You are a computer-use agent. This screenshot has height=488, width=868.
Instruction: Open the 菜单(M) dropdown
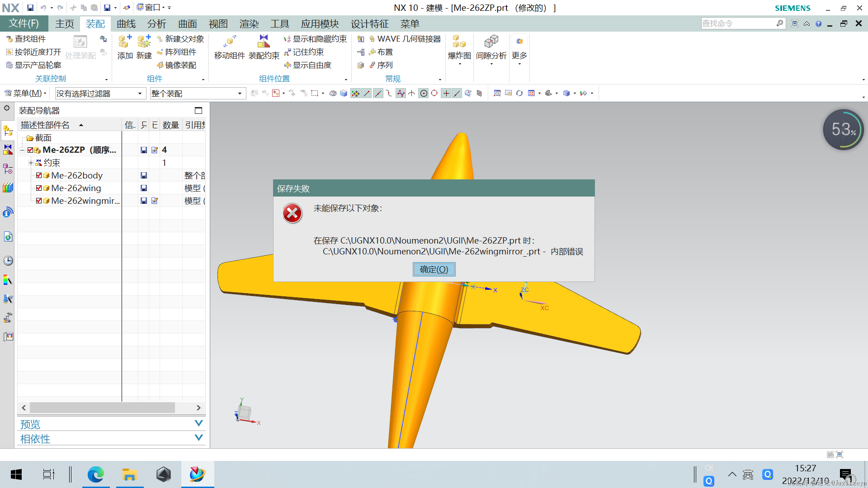pyautogui.click(x=26, y=93)
